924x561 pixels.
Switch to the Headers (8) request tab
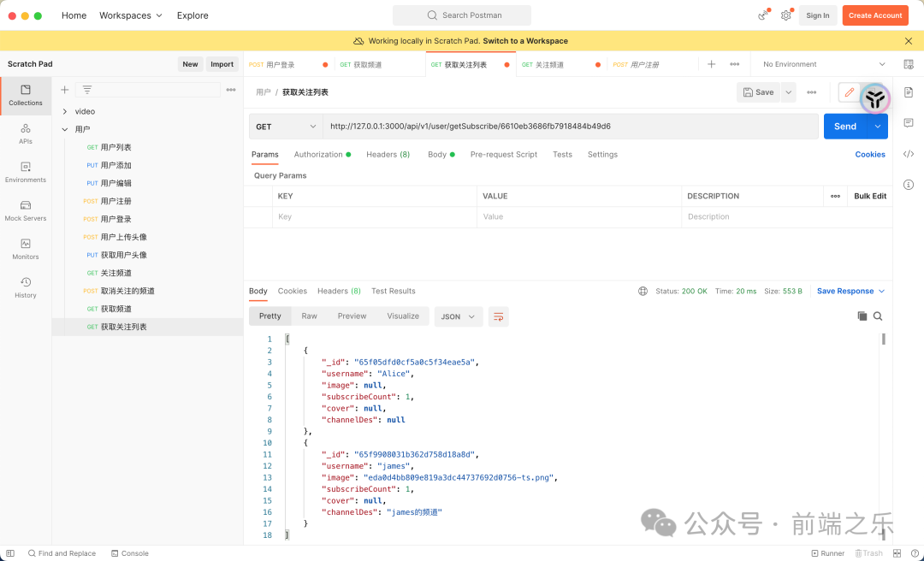[388, 155]
